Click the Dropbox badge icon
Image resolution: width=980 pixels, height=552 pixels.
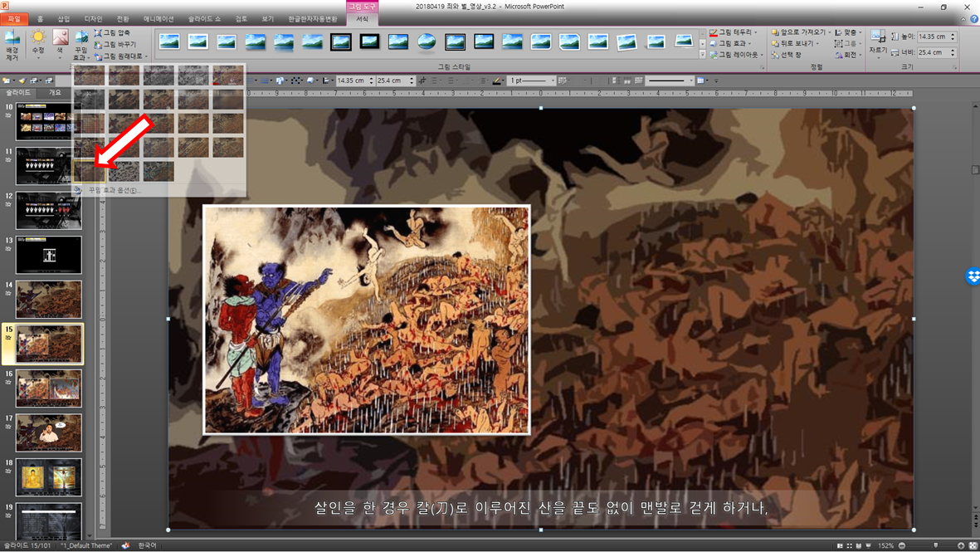(973, 276)
